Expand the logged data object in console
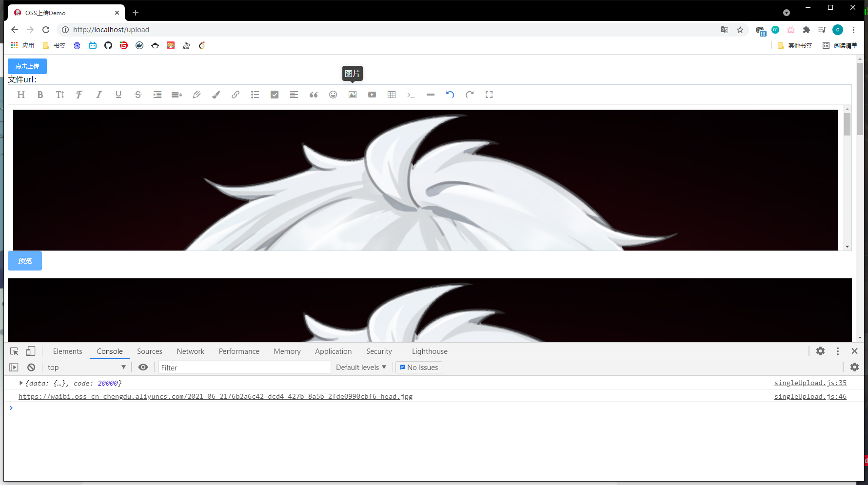This screenshot has width=868, height=485. click(21, 383)
